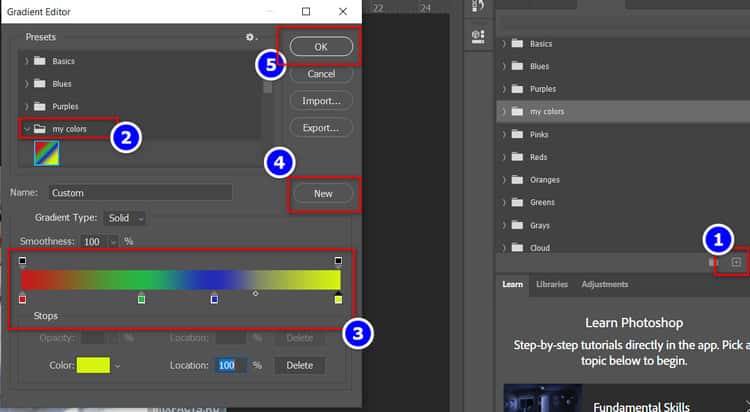Switch to the Libraries tab
750x412 pixels.
pos(551,284)
